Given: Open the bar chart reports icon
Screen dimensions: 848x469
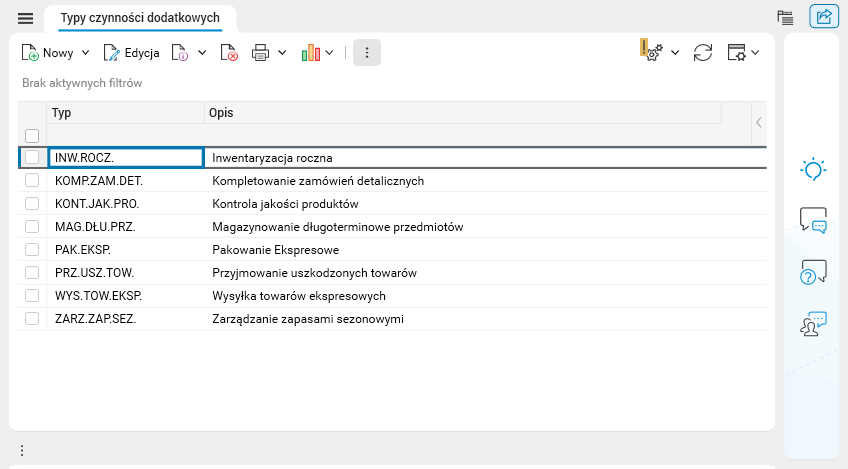Looking at the screenshot, I should (310, 53).
